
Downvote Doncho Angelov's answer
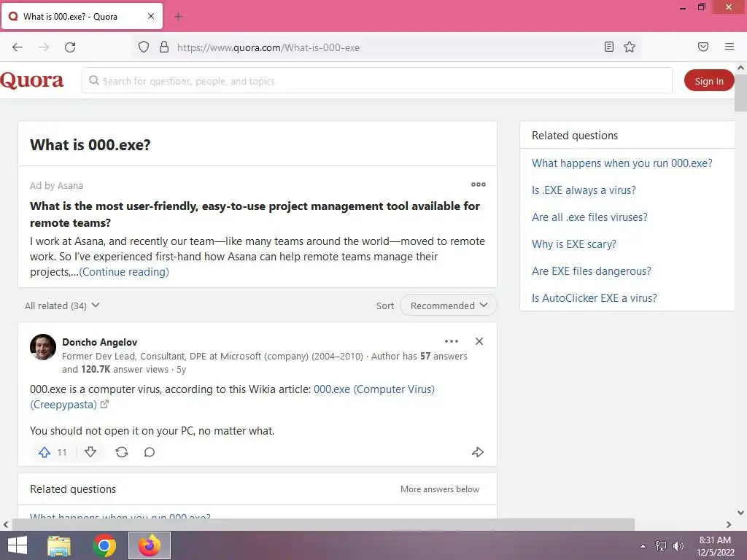(90, 452)
